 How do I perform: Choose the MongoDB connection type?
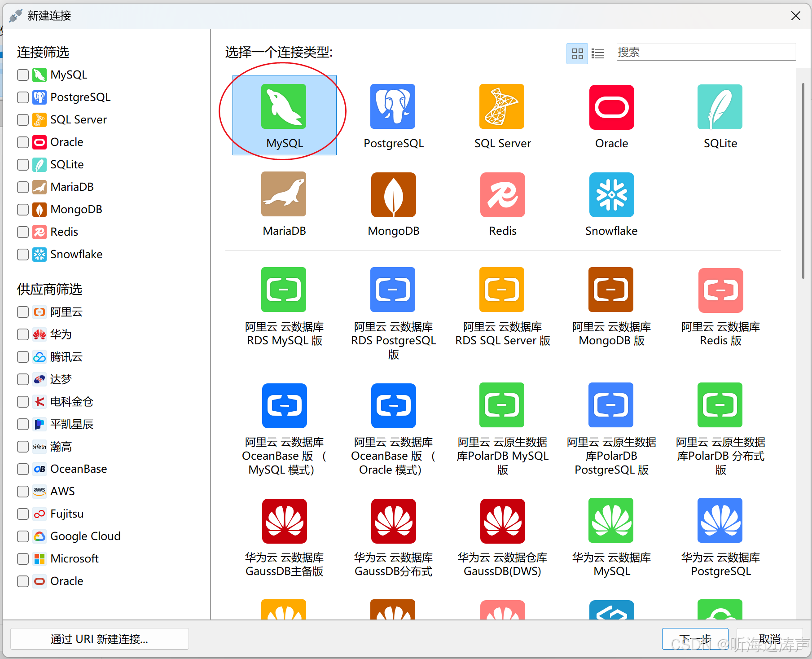click(x=393, y=202)
